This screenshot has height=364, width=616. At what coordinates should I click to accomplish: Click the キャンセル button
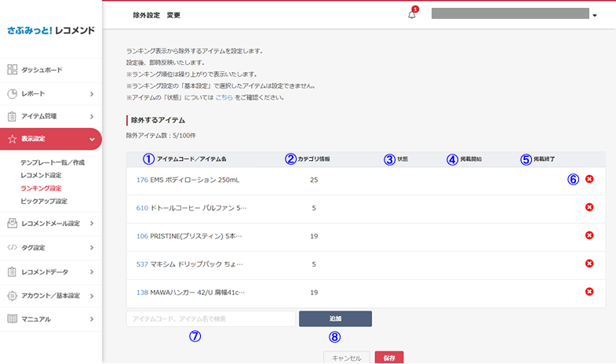[x=347, y=357]
